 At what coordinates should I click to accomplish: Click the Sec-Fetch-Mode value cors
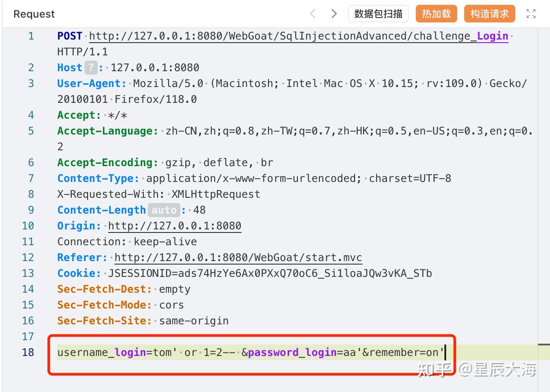point(172,305)
